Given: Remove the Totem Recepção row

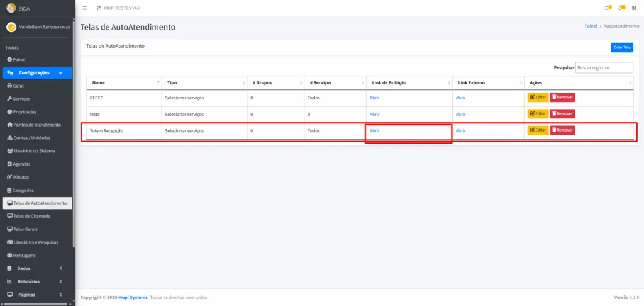Looking at the screenshot, I should point(562,130).
